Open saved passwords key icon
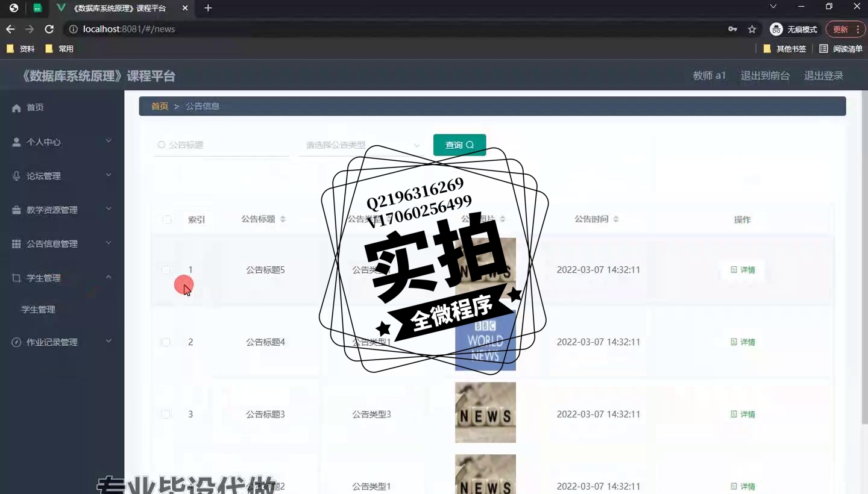Image resolution: width=868 pixels, height=494 pixels. point(732,29)
